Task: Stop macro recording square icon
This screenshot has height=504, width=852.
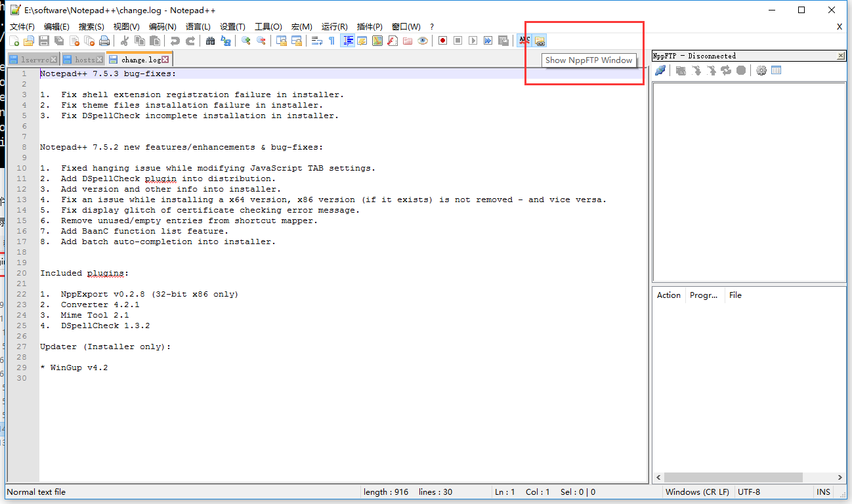Action: click(458, 41)
